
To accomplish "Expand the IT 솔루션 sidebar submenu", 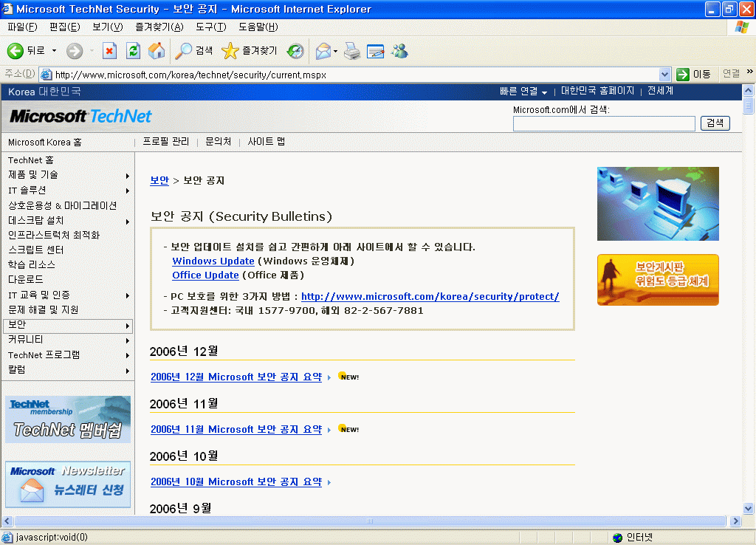I will [127, 191].
